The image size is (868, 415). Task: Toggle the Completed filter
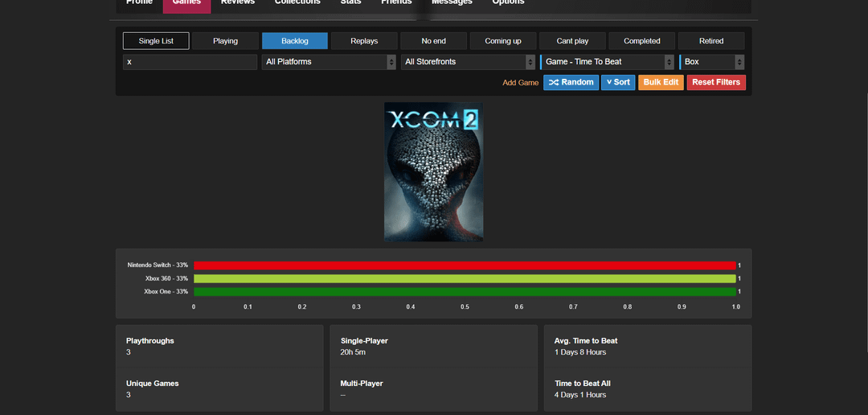[x=641, y=41]
